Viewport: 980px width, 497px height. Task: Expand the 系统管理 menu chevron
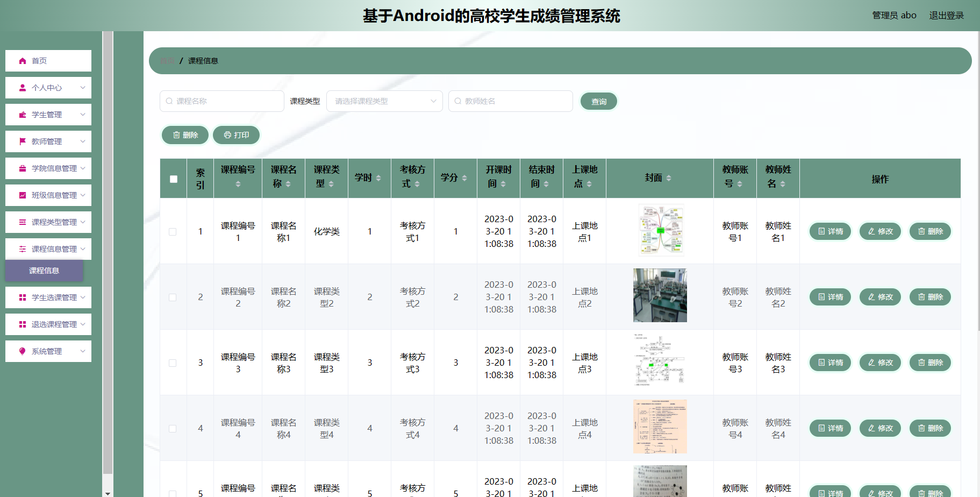83,351
